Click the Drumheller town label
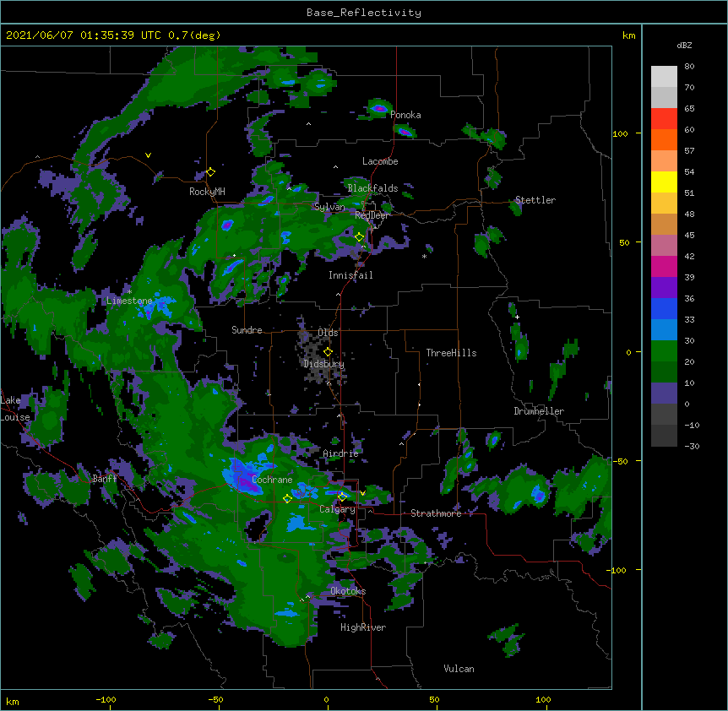Screen dimensions: 728x711 539,411
